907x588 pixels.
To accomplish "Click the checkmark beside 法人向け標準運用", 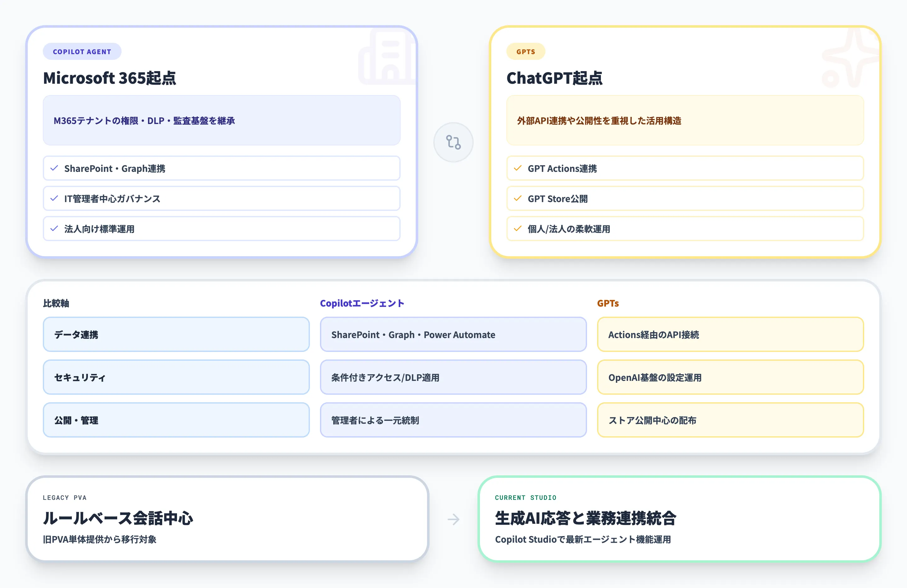I will point(54,229).
